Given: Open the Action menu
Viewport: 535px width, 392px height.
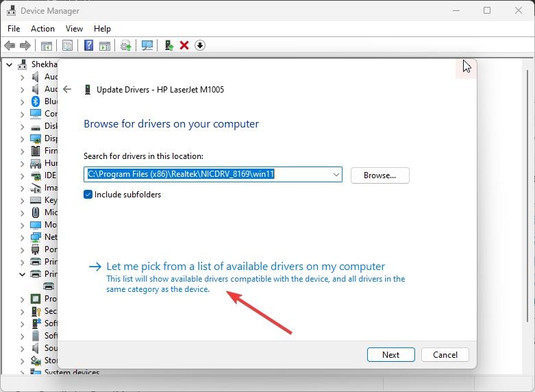Looking at the screenshot, I should click(42, 29).
